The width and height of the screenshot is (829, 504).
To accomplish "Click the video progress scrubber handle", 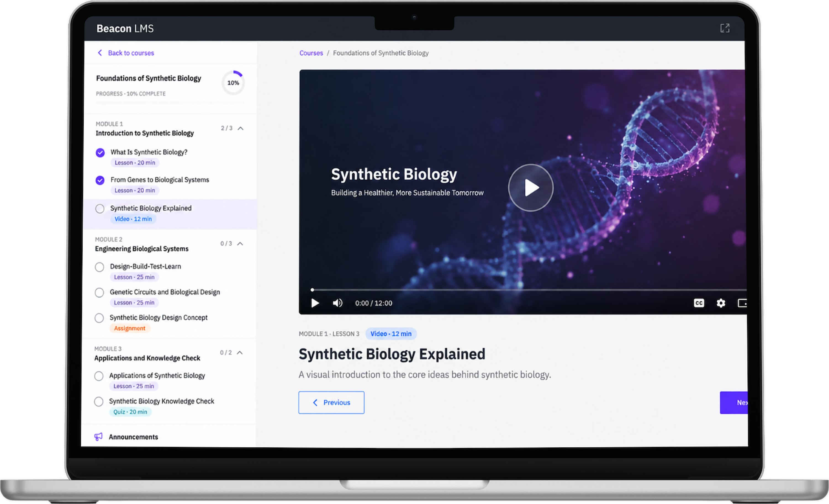I will point(312,290).
